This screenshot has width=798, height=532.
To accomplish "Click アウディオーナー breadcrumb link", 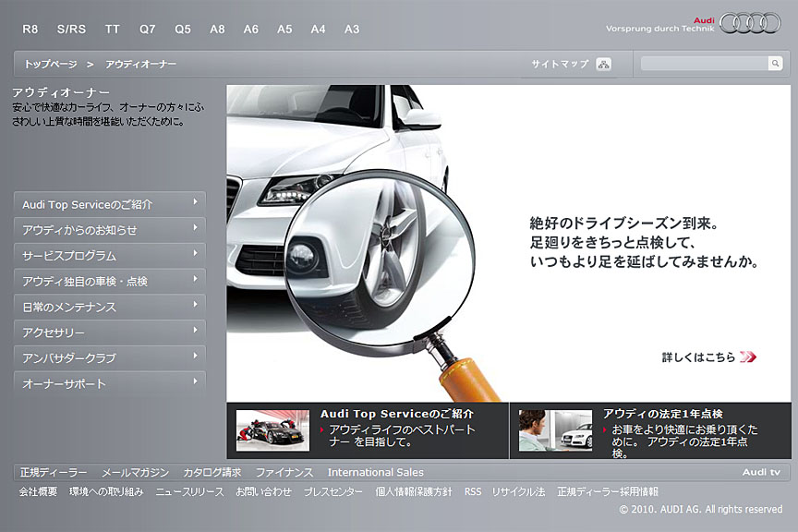I will [x=141, y=64].
